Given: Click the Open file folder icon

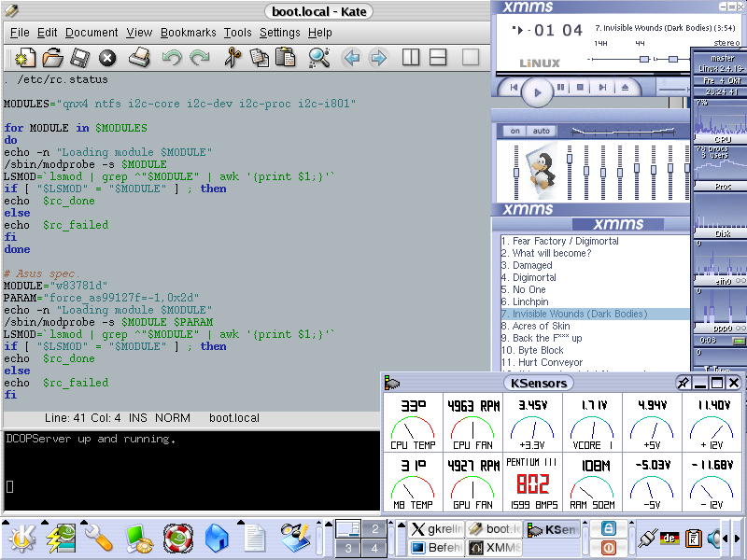Looking at the screenshot, I should 53,58.
